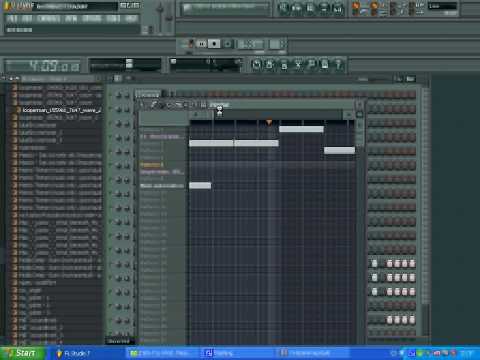Show the mixer using its shortcut icon

pos(337,8)
